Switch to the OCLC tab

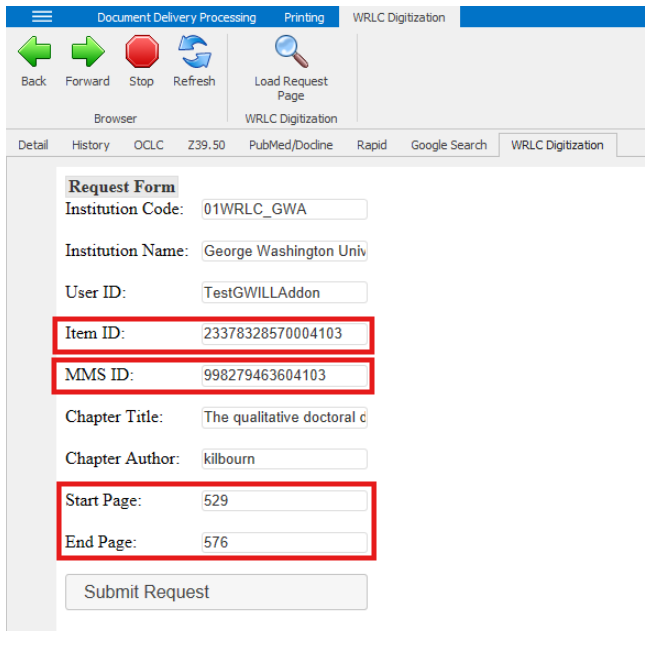pyautogui.click(x=148, y=145)
